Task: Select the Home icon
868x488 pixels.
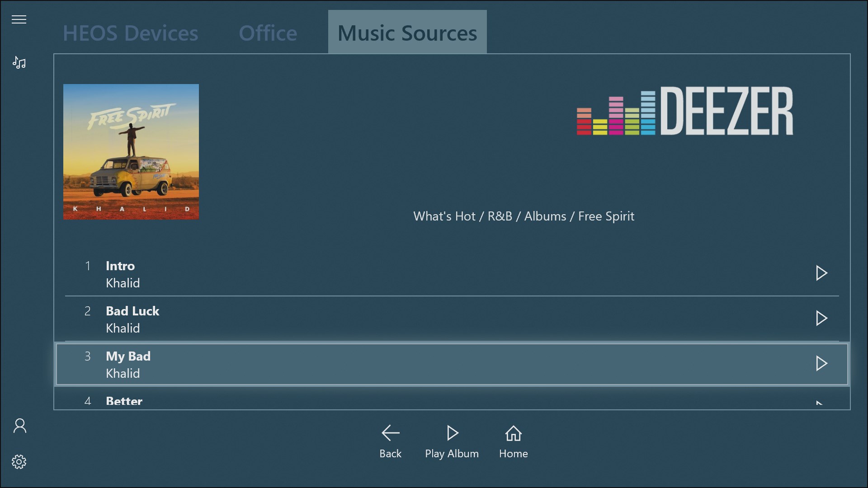Action: tap(513, 432)
